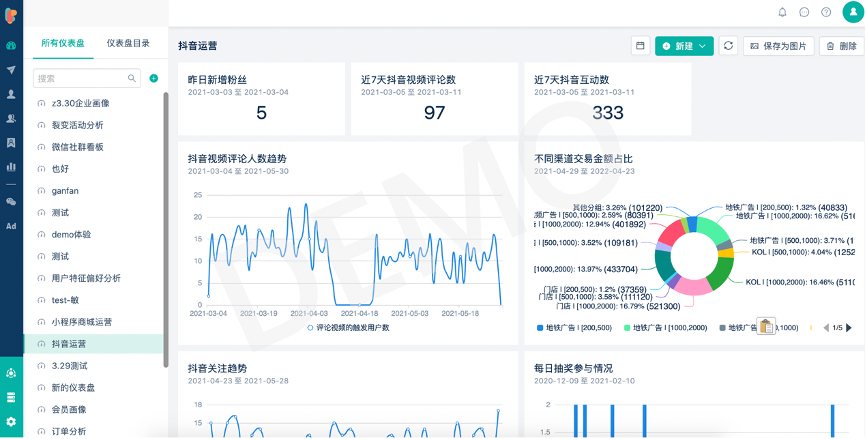Click the WeChat icon in navigation bar
Image resolution: width=866 pixels, height=439 pixels.
point(11,202)
